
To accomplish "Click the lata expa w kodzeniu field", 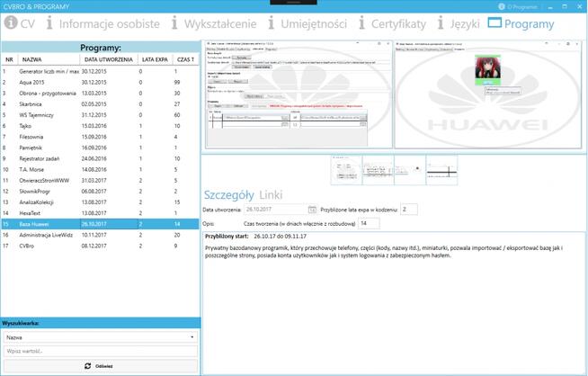I will point(409,209).
